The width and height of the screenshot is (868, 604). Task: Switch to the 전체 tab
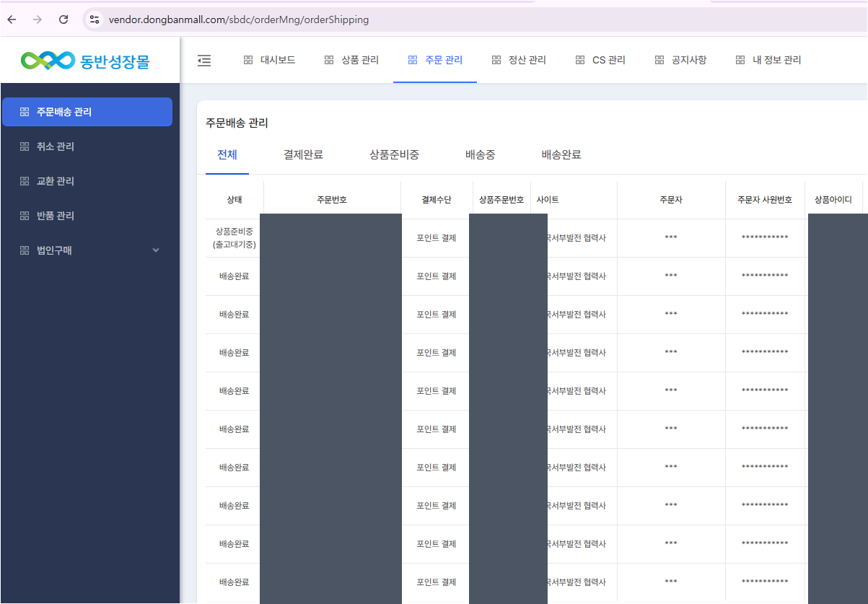pyautogui.click(x=227, y=154)
